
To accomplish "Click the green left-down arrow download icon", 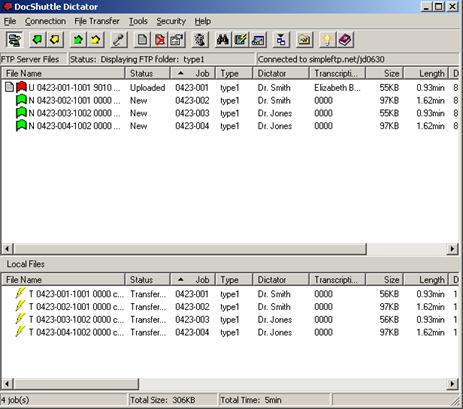I will (37, 40).
